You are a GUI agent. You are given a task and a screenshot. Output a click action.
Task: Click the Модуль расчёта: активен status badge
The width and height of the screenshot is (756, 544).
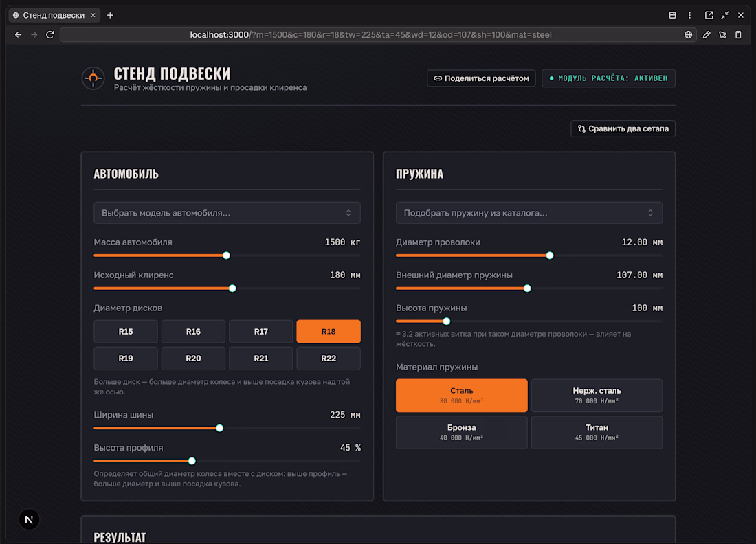click(608, 78)
